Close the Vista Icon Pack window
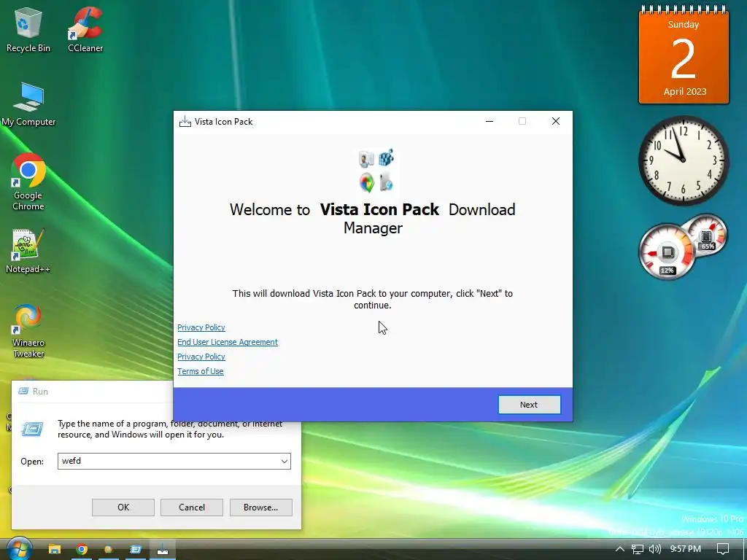747x560 pixels. 555,122
